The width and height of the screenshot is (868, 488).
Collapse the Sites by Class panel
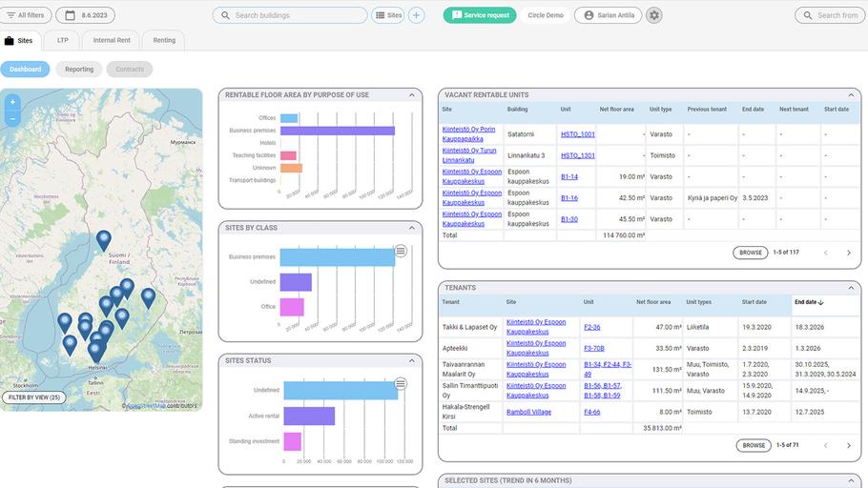[412, 228]
